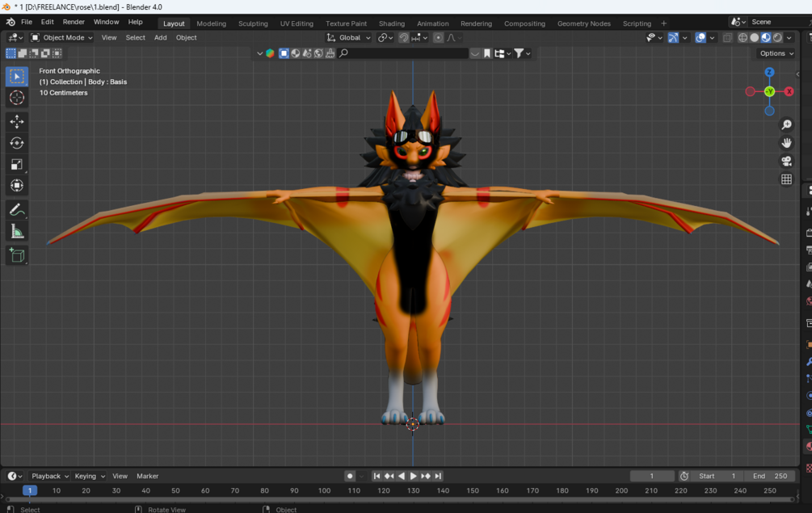The height and width of the screenshot is (513, 812).
Task: Open Global transform orientation dropdown
Action: (x=348, y=38)
